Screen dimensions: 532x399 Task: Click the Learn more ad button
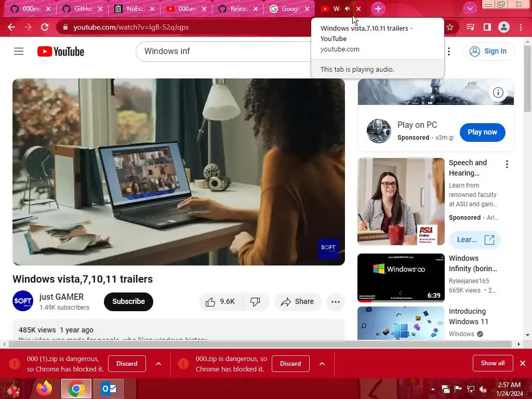point(475,240)
